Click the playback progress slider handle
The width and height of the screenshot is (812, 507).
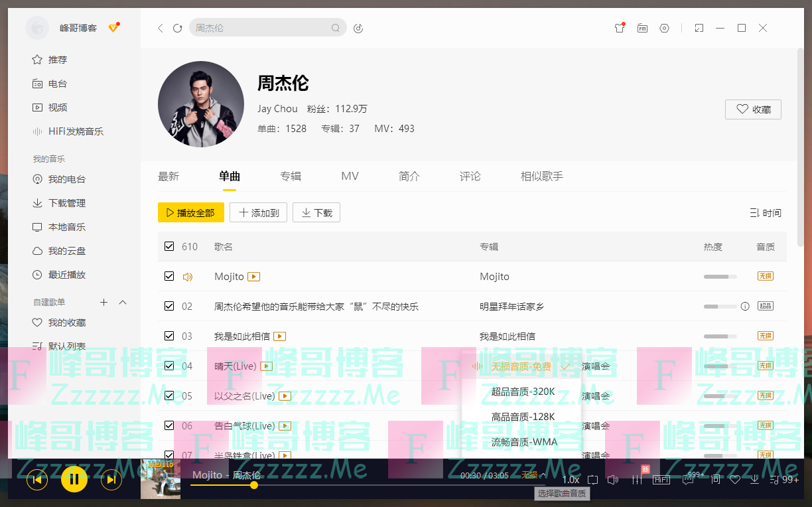tap(253, 485)
